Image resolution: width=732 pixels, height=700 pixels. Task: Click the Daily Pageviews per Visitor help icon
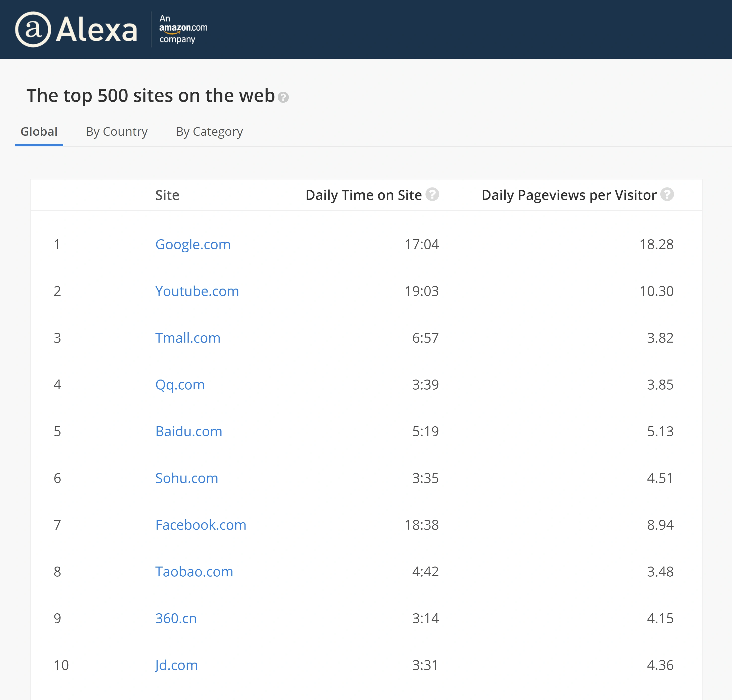coord(667,194)
